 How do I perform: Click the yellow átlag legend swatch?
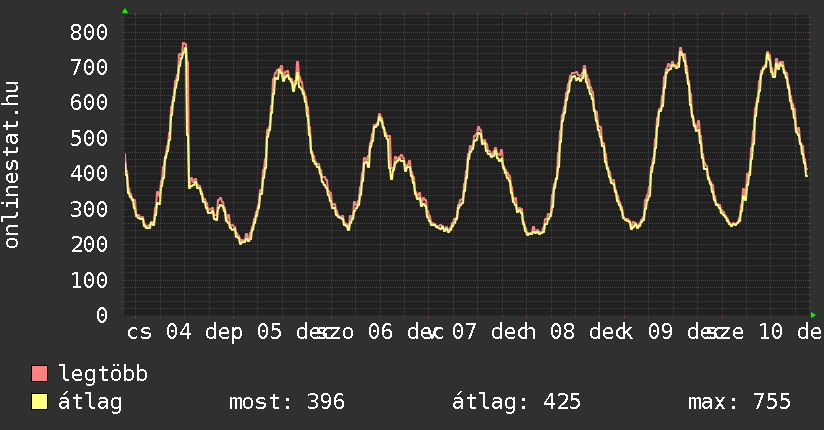(x=40, y=402)
